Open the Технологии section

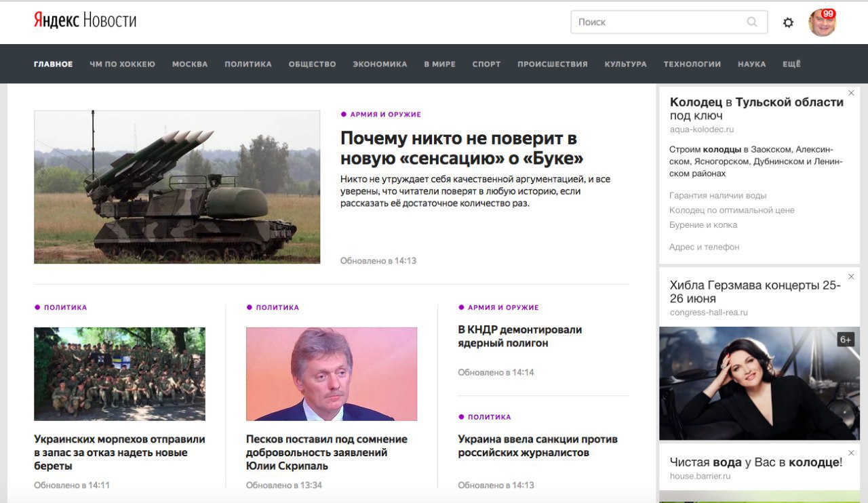coord(692,64)
